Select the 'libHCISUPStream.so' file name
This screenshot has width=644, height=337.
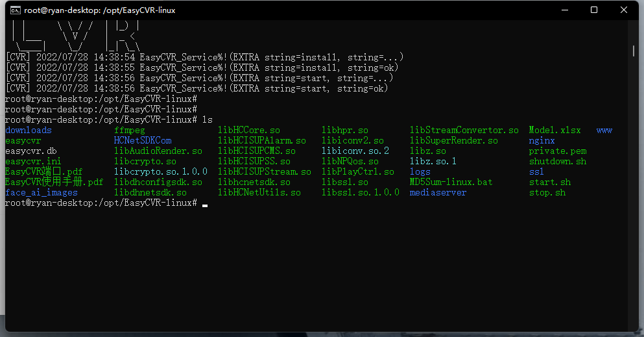point(265,172)
